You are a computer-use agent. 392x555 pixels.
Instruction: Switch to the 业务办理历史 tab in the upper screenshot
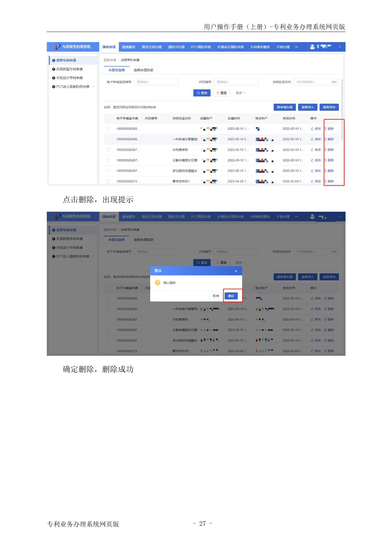[x=144, y=70]
